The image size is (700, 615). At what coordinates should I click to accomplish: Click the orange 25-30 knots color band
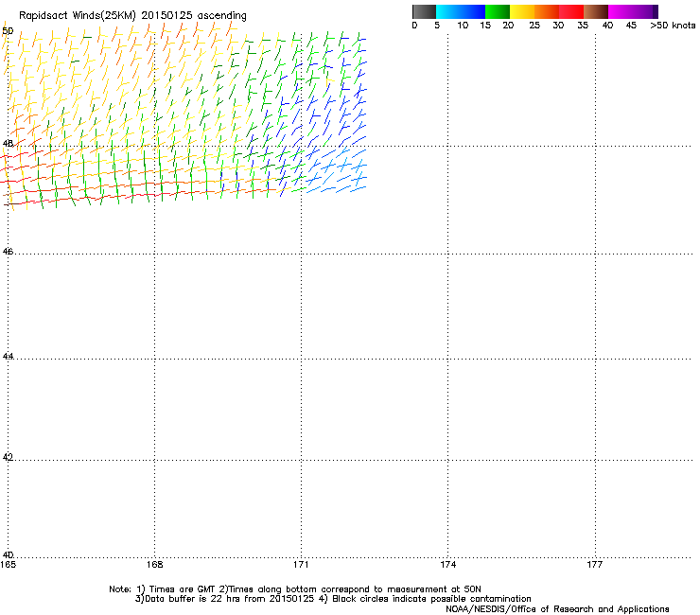[547, 11]
